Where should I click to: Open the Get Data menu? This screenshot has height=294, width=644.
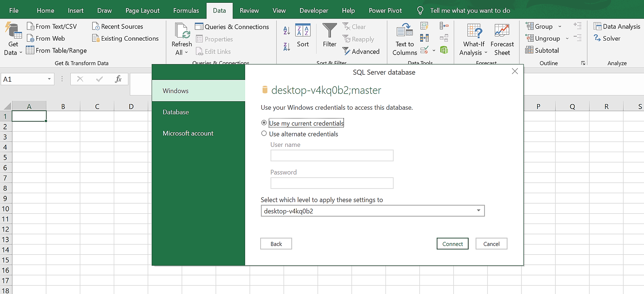coord(13,39)
